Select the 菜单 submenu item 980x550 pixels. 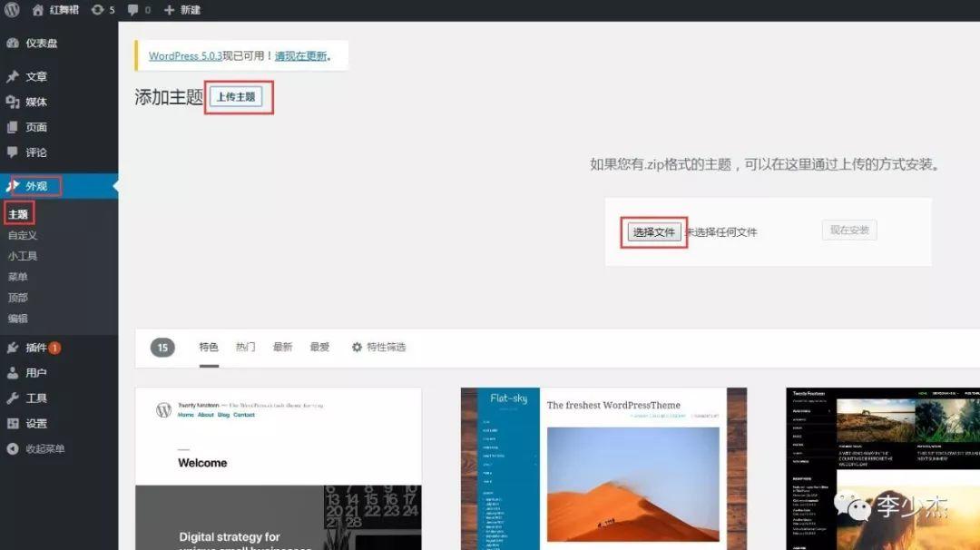click(17, 276)
